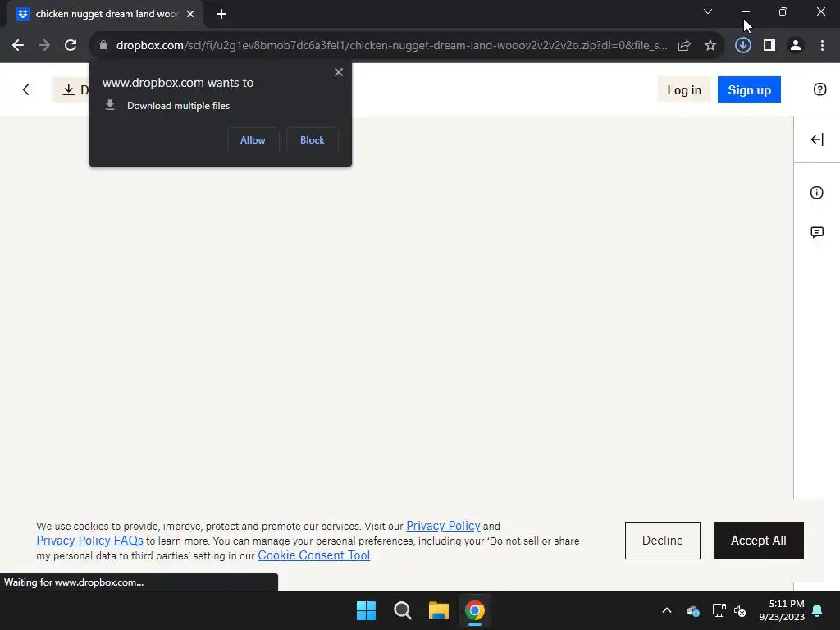Open the tab search chevron
Image resolution: width=840 pixels, height=630 pixels.
tap(708, 11)
